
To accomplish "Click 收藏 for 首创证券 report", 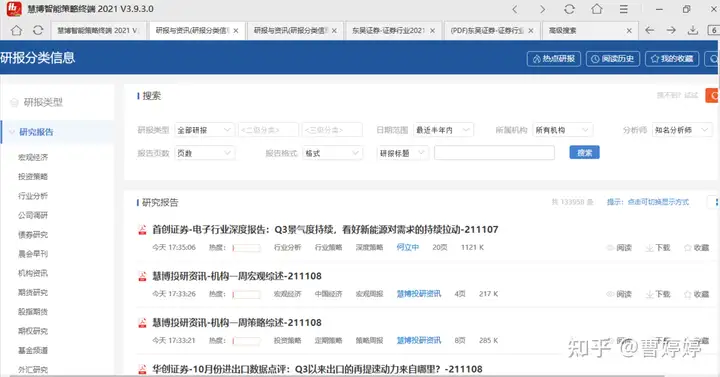I will click(697, 248).
